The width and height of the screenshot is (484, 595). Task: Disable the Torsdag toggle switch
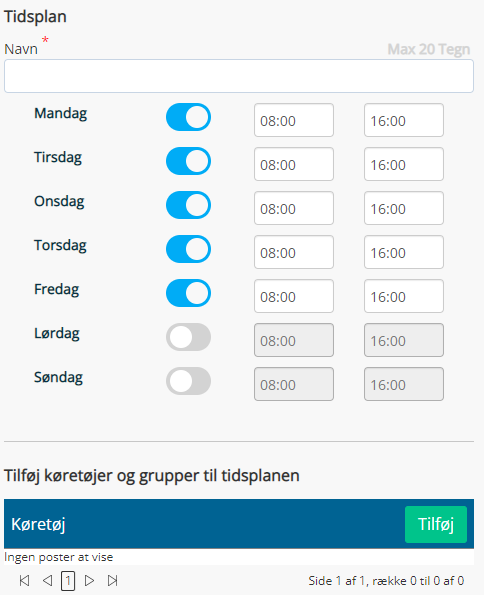(x=188, y=249)
